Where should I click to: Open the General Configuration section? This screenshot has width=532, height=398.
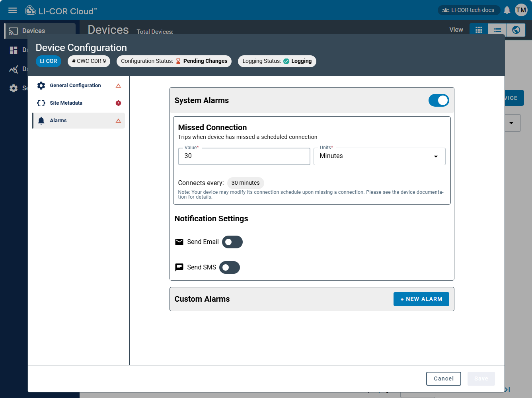75,86
